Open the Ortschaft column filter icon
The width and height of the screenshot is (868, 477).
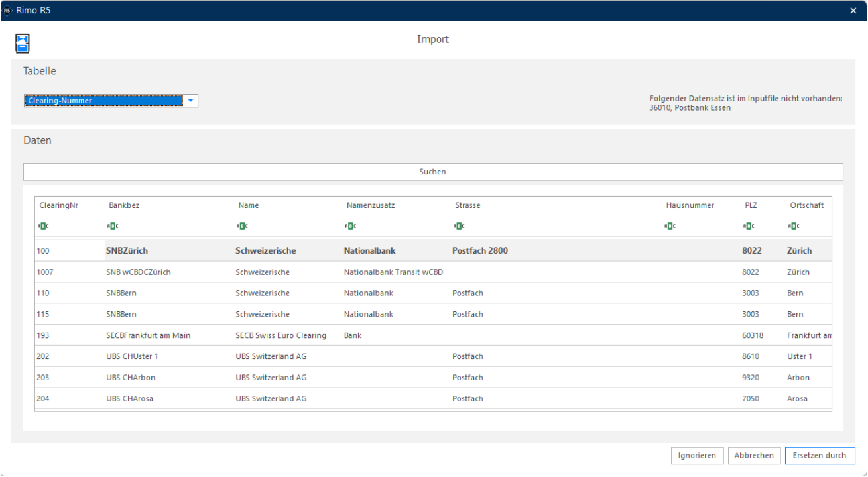(x=794, y=227)
